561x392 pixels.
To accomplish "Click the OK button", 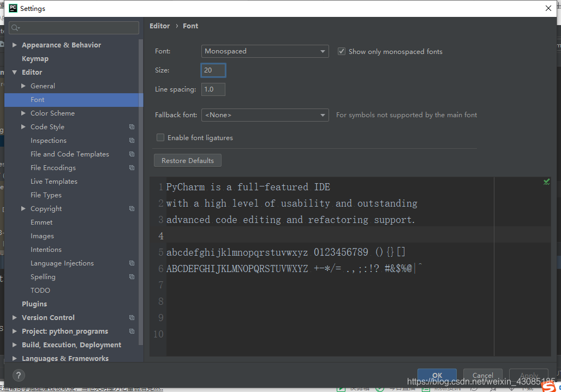I will pyautogui.click(x=437, y=375).
